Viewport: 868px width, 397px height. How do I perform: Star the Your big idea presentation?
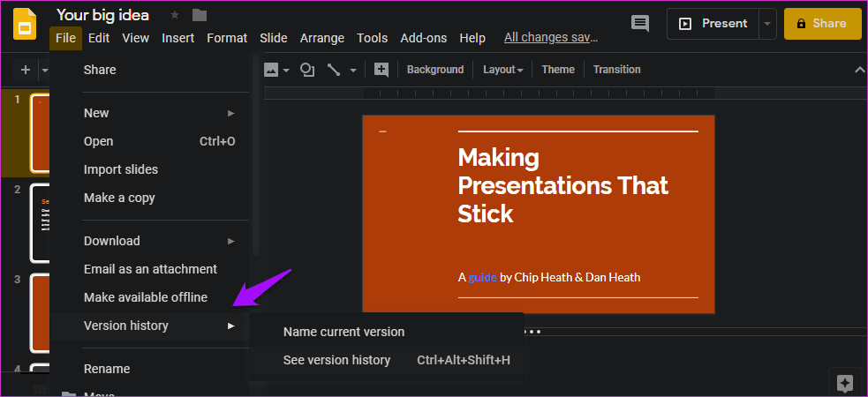[x=175, y=16]
